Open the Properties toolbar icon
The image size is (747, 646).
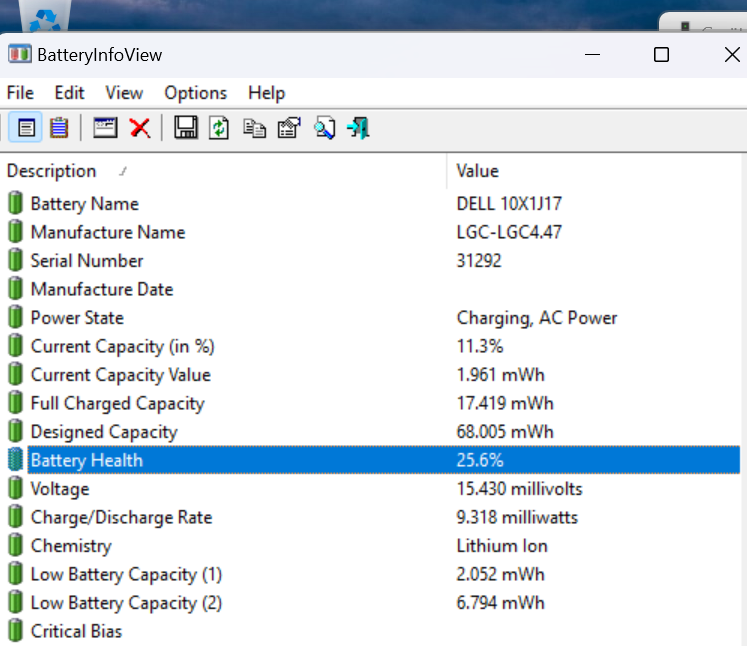[290, 128]
